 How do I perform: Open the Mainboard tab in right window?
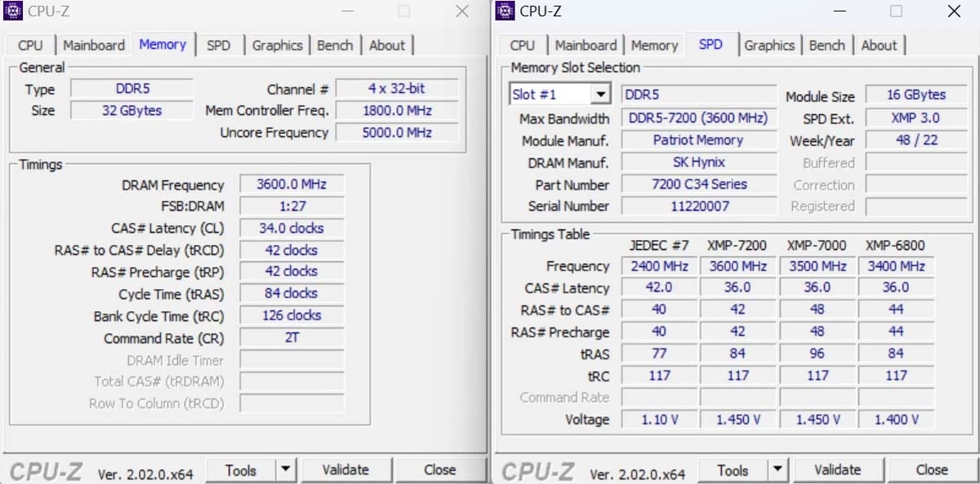tap(586, 46)
